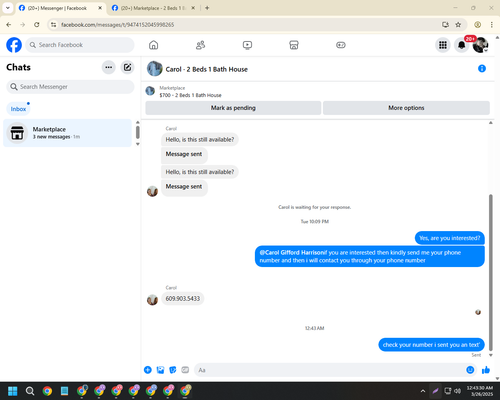Choose a sticker icon in composer

click(x=173, y=370)
